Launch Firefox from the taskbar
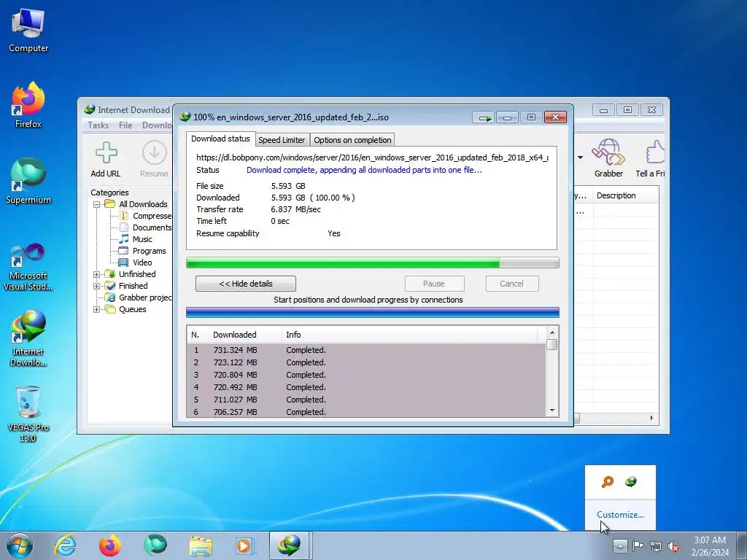Image resolution: width=747 pixels, height=560 pixels. coord(109,545)
